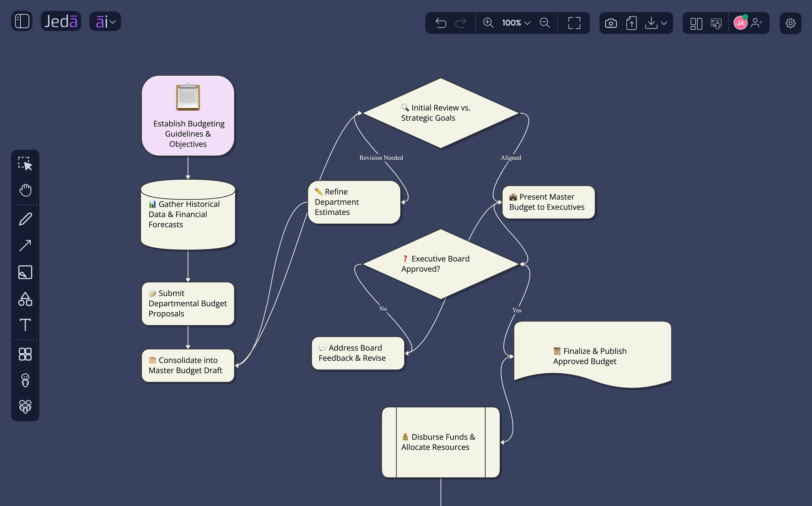Screen dimensions: 812x506
Task: Click the undo arrow
Action: (441, 23)
